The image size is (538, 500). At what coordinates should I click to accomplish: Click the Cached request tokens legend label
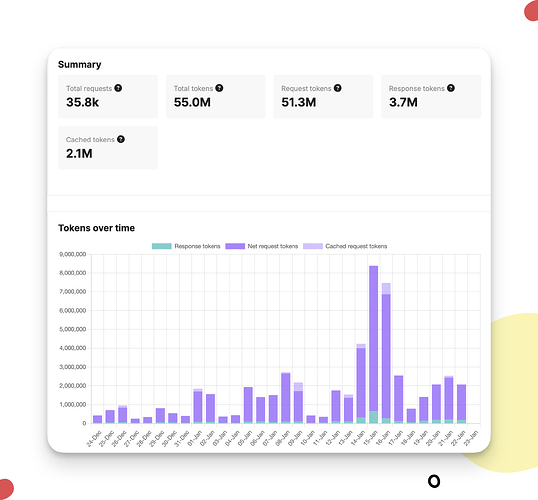pos(356,246)
